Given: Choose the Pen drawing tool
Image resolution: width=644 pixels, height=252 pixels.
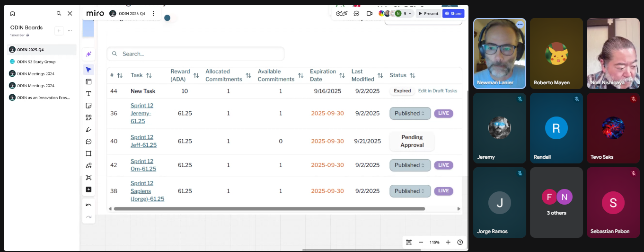Looking at the screenshot, I should [88, 130].
